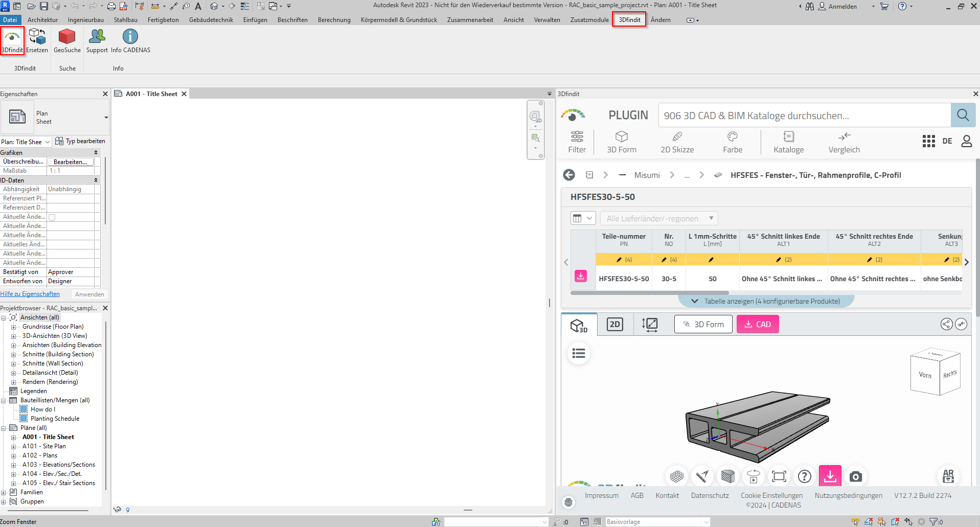Click the 3D Form button in preview bar

[703, 324]
